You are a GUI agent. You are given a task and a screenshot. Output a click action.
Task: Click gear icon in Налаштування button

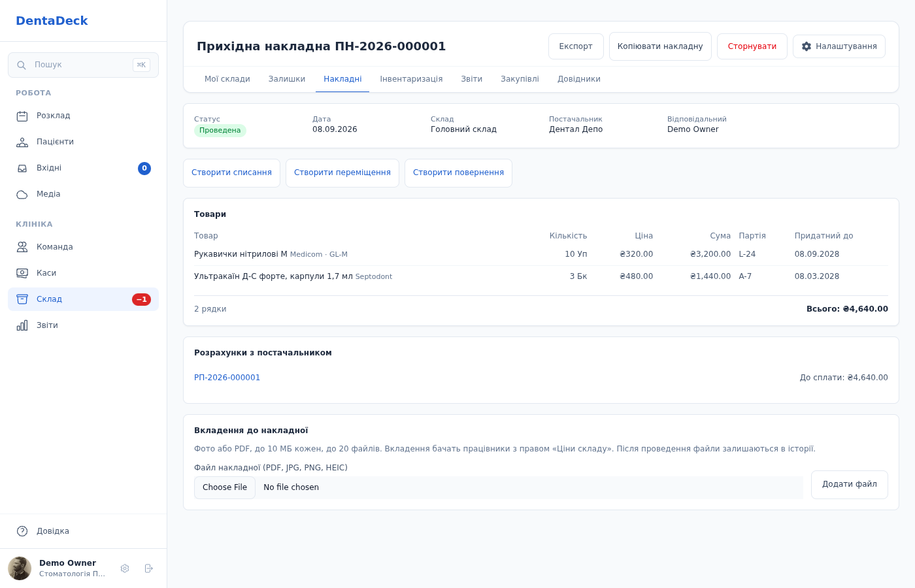click(x=807, y=46)
